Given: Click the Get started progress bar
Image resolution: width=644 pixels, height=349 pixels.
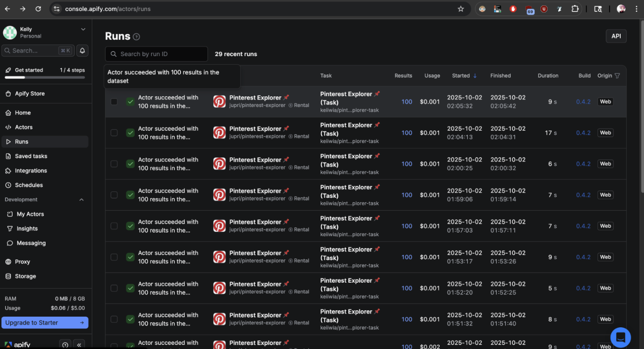Looking at the screenshot, I should [x=45, y=77].
